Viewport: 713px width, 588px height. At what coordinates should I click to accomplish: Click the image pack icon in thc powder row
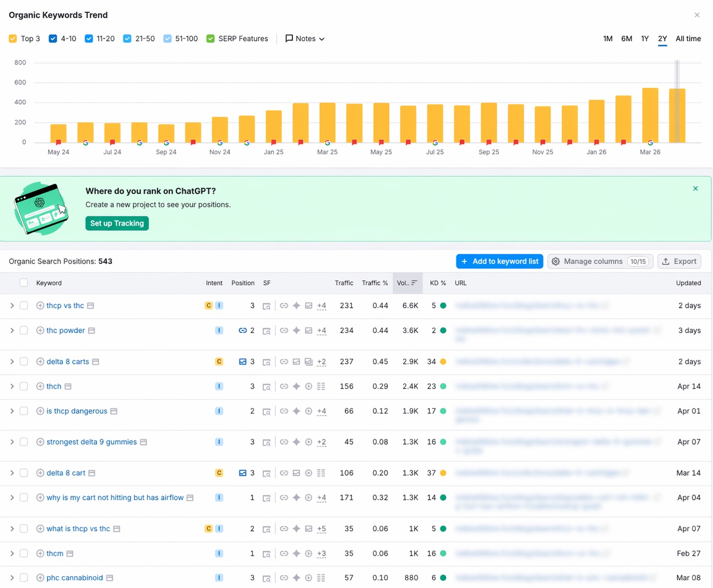[x=308, y=330]
